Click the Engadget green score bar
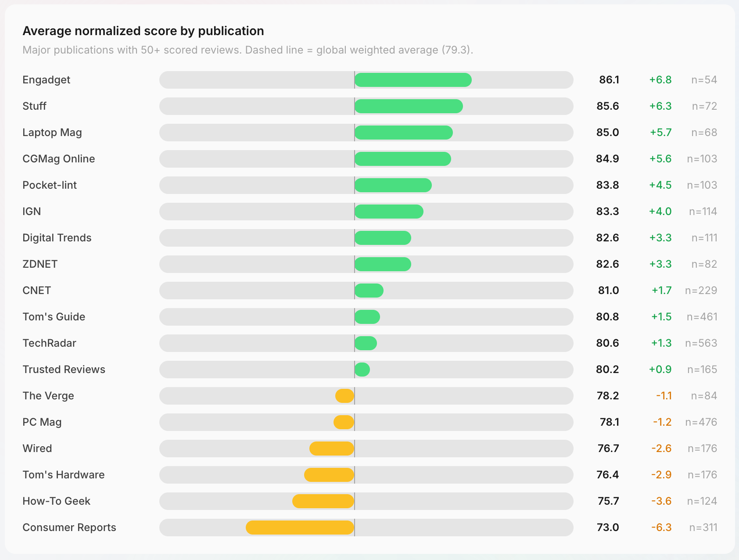The image size is (739, 560). (413, 80)
